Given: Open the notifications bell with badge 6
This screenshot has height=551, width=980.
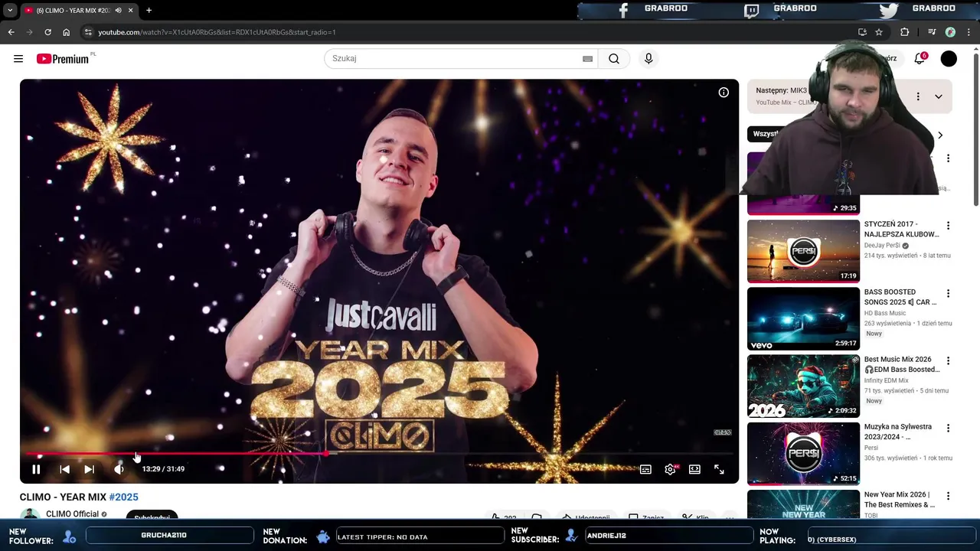Looking at the screenshot, I should [920, 59].
